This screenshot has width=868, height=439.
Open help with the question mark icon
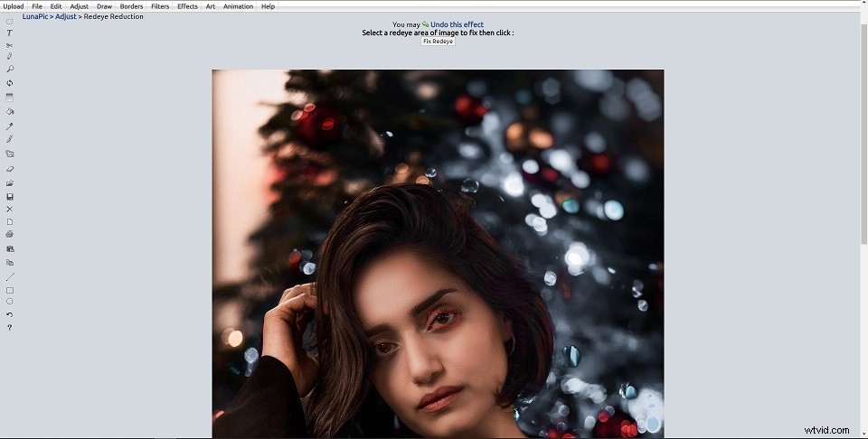pyautogui.click(x=9, y=328)
